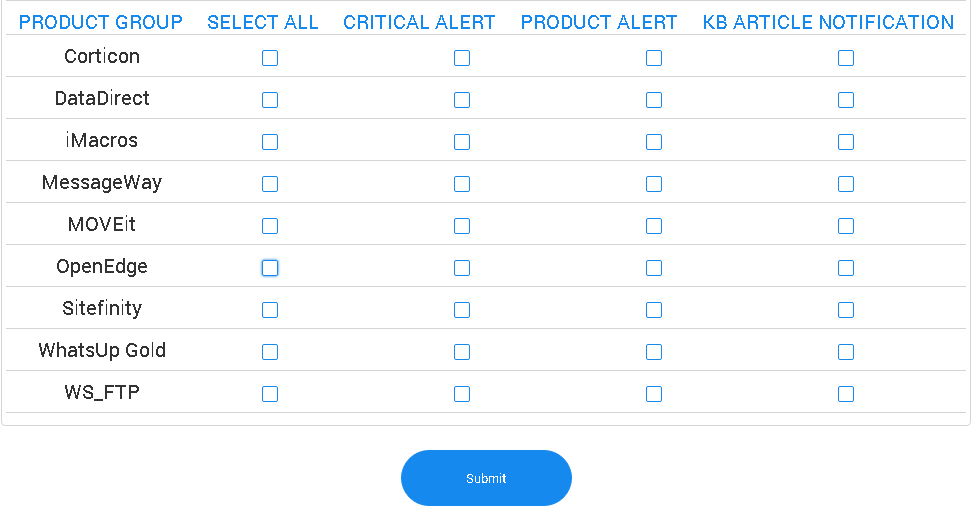Click the Submit button
The width and height of the screenshot is (971, 514).
click(486, 478)
